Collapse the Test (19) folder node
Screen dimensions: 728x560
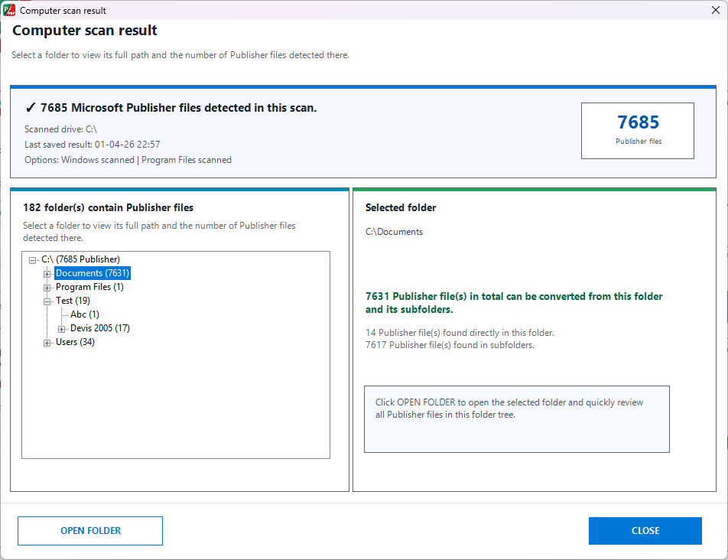pos(47,301)
